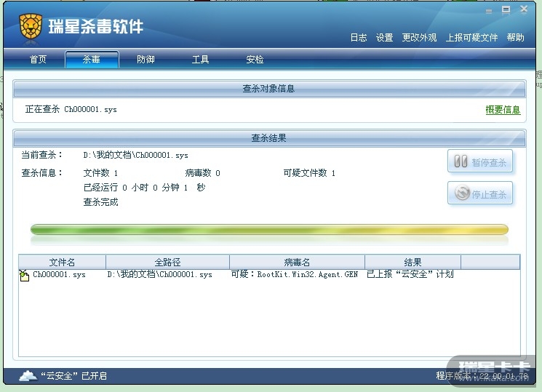
Task: Open 上报可疑文件 report suspicious file
Action: [472, 37]
